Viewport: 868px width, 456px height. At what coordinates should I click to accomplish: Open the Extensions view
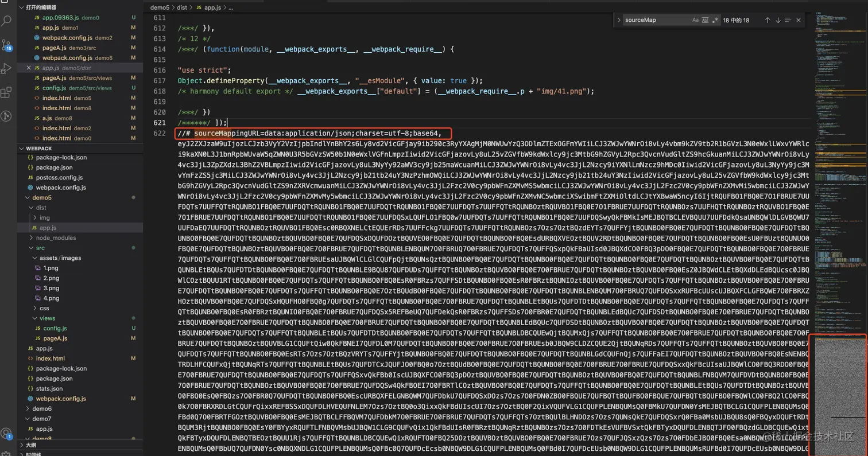(x=6, y=92)
